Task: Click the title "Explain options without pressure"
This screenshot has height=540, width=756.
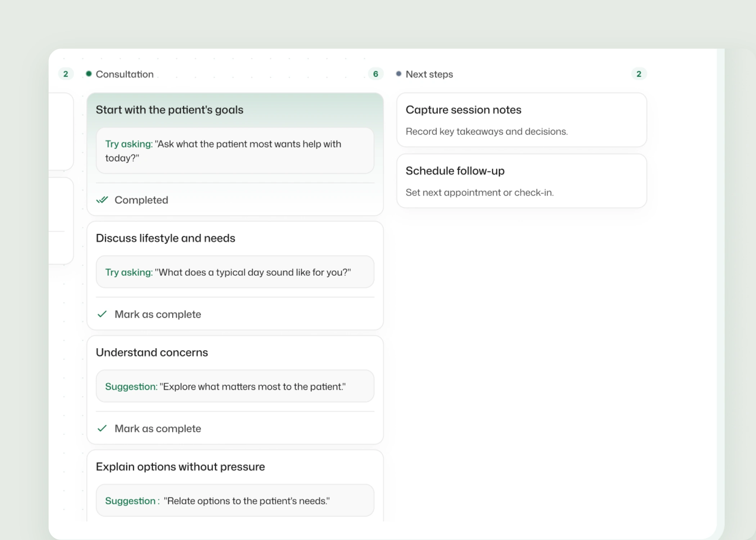Action: coord(180,467)
